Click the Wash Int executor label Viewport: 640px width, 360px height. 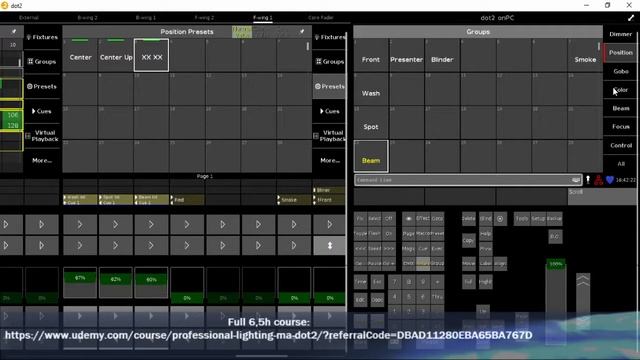coord(80,200)
